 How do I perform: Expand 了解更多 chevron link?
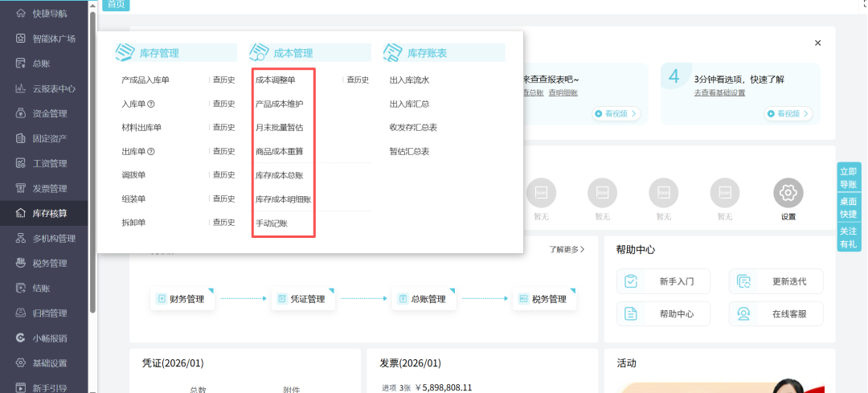pyautogui.click(x=567, y=250)
